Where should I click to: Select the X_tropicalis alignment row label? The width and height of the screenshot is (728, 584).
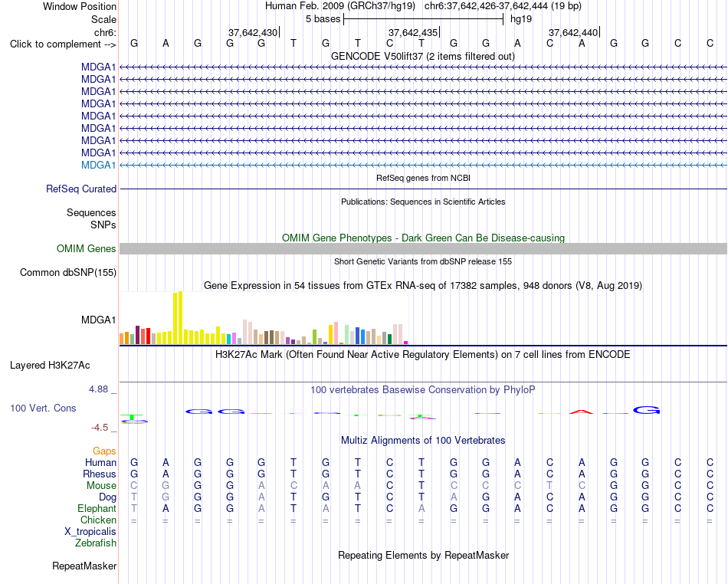coord(90,532)
